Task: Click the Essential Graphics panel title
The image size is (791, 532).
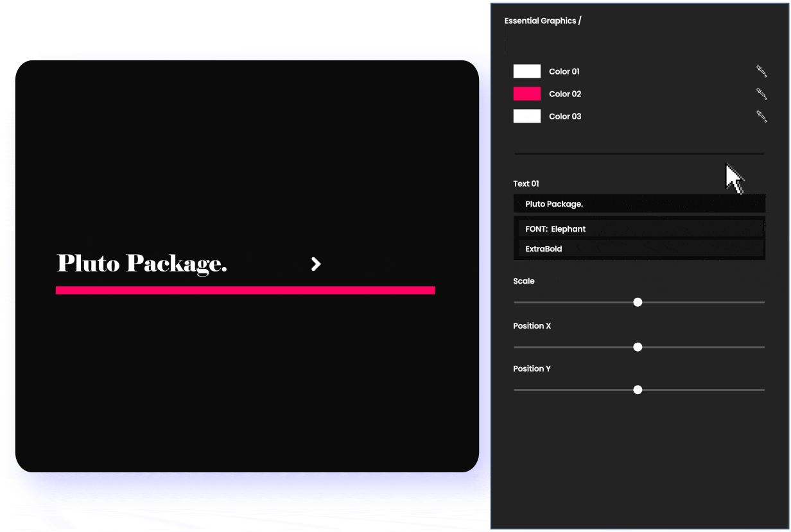Action: pyautogui.click(x=543, y=21)
